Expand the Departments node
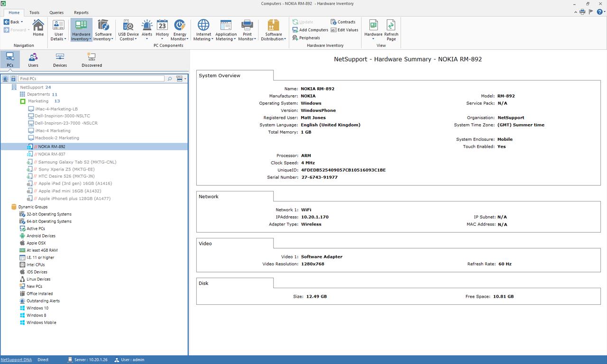The height and width of the screenshot is (364, 607). point(22,94)
